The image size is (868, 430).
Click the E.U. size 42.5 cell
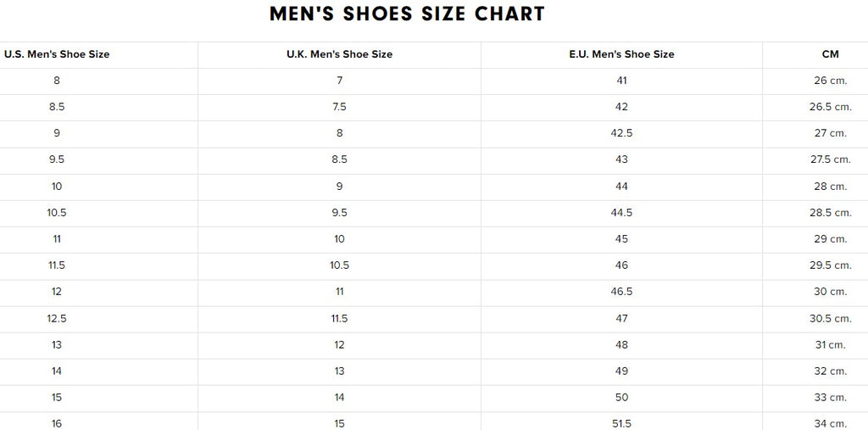coord(621,133)
